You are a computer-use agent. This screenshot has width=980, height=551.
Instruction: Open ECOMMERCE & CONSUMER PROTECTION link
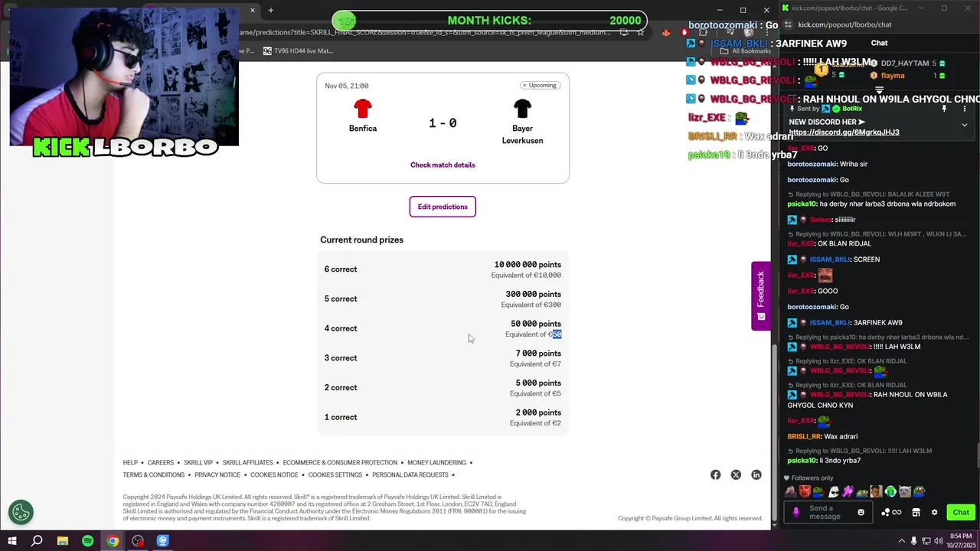point(340,463)
